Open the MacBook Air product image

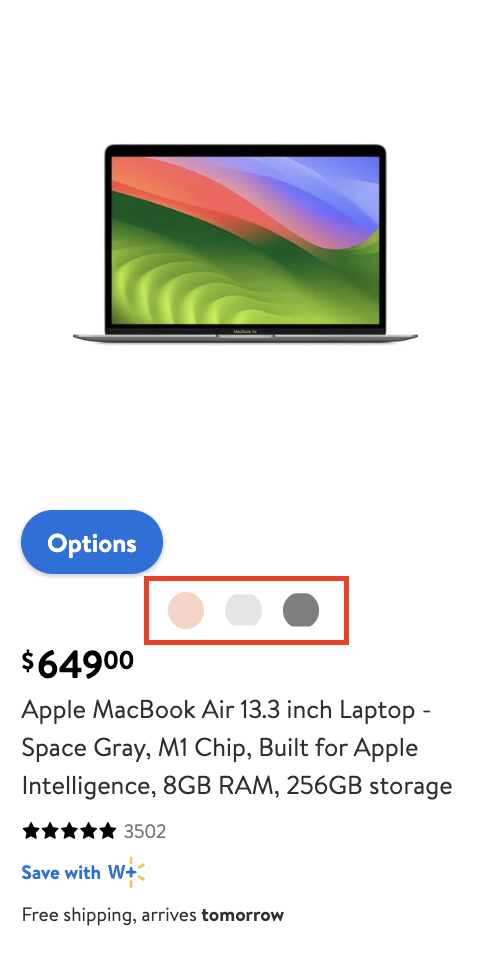pyautogui.click(x=245, y=242)
